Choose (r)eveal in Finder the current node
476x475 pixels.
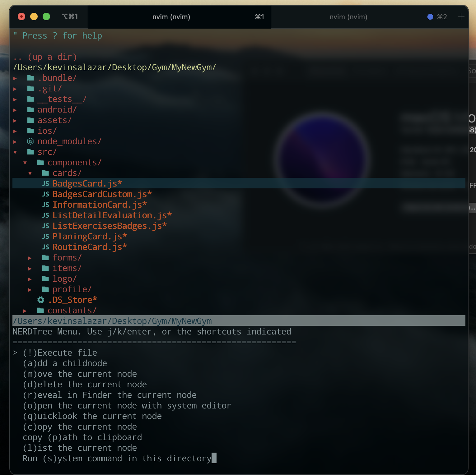(x=110, y=395)
